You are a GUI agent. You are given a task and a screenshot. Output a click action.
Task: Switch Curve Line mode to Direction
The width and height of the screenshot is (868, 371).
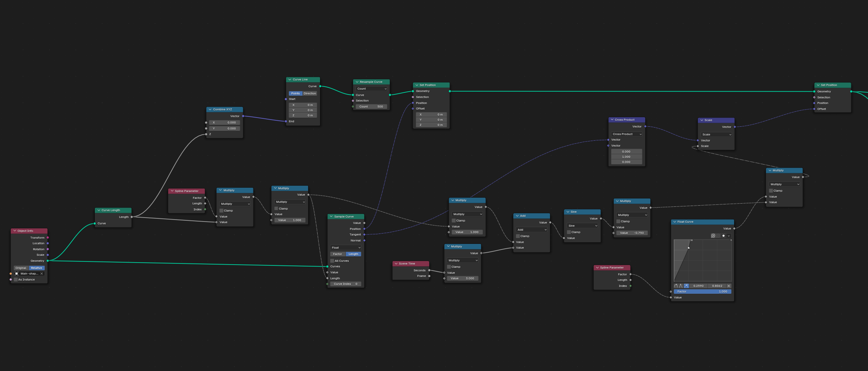click(310, 93)
